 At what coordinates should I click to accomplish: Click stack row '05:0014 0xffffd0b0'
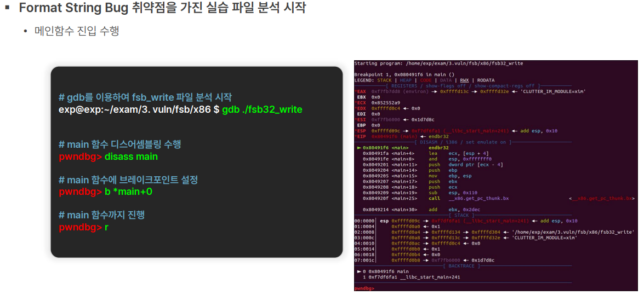396,249
